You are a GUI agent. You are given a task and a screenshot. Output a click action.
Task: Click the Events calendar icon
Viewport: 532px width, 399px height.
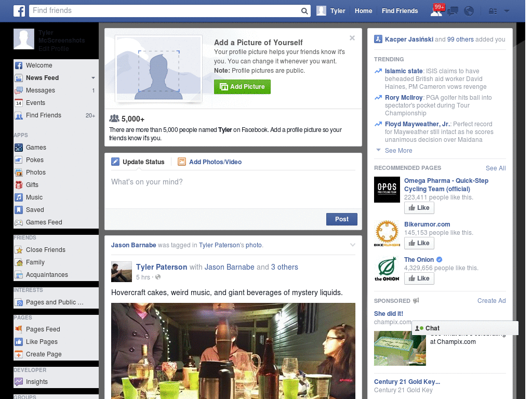19,103
